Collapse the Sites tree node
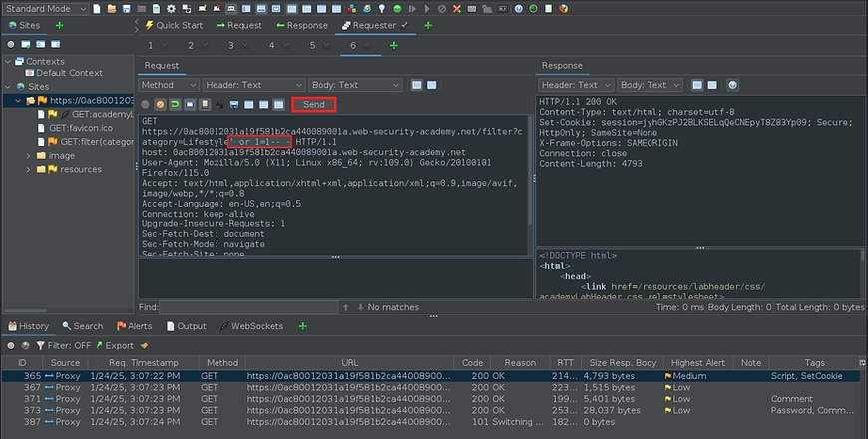868x439 pixels. [8, 87]
